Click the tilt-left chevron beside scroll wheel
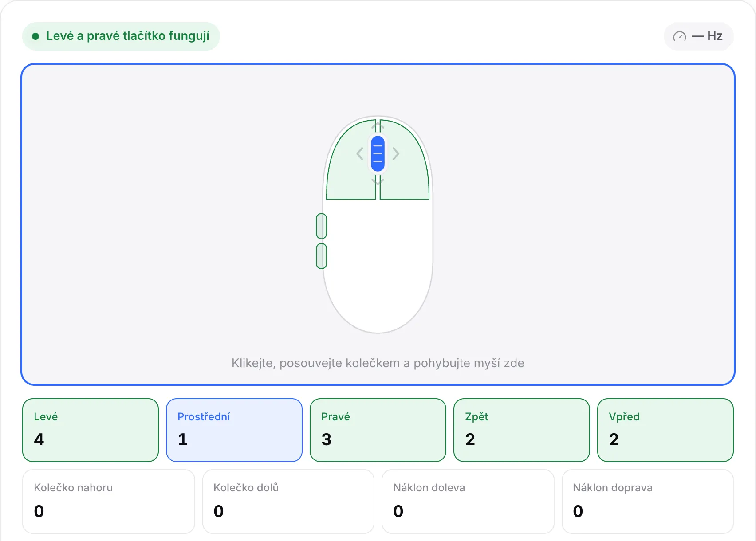Image resolution: width=756 pixels, height=541 pixels. coord(360,154)
